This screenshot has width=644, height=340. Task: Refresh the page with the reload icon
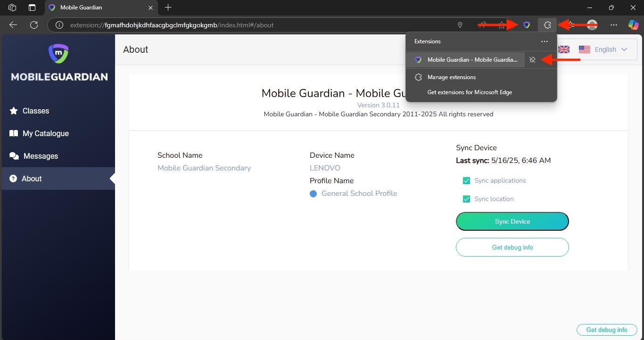coord(34,25)
